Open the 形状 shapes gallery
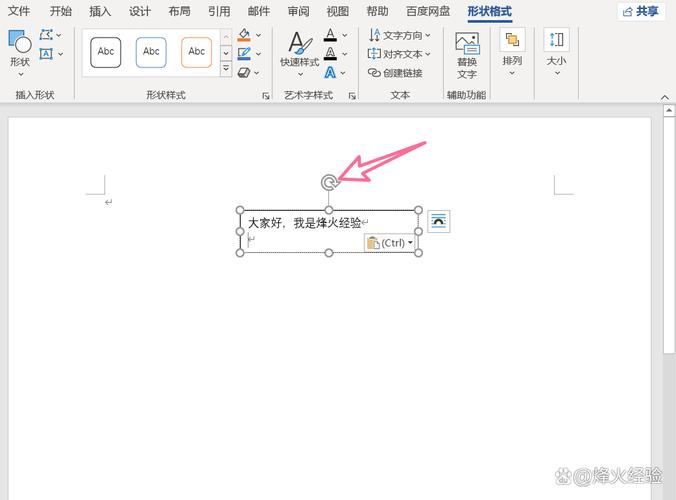676x500 pixels. [20, 53]
